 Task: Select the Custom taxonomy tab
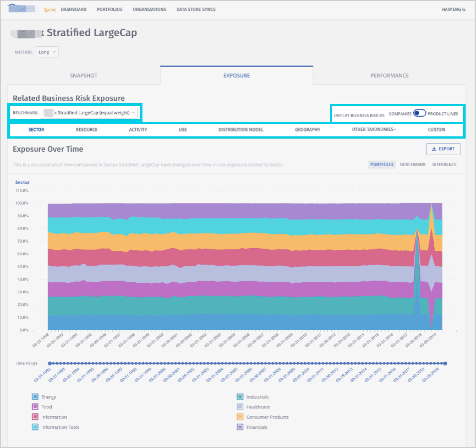tap(436, 130)
